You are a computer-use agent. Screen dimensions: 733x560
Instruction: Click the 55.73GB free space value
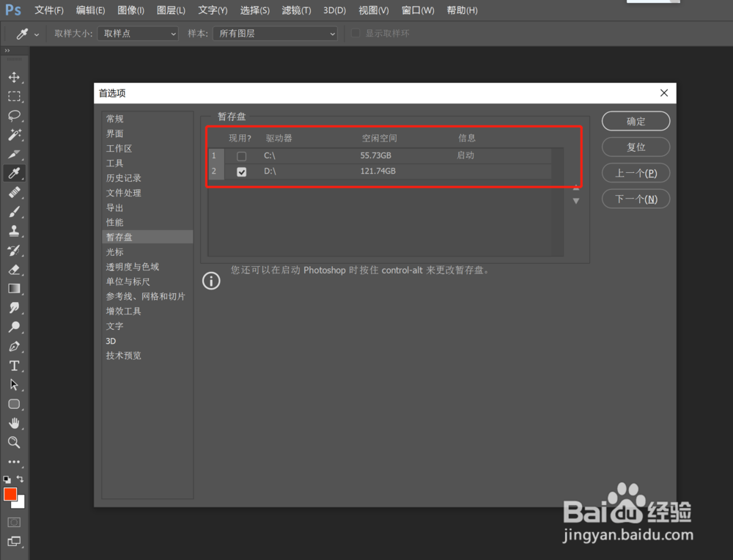coord(375,155)
